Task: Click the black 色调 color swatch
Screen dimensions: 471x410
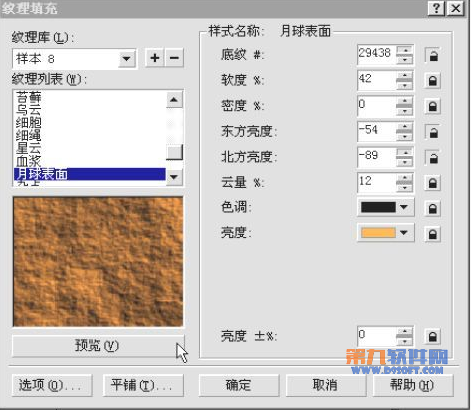Action: tap(378, 207)
